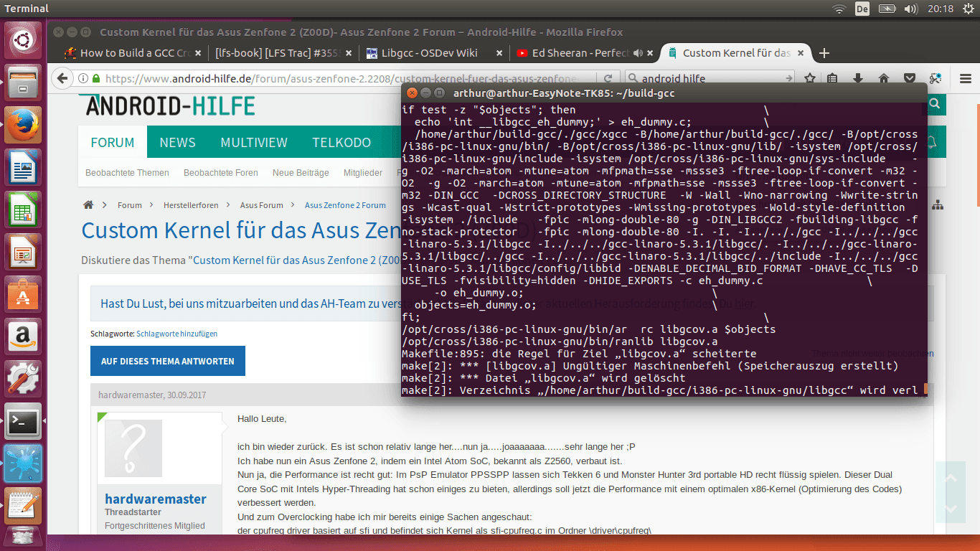This screenshot has width=980, height=551.
Task: Reload the page in Firefox
Action: [x=608, y=78]
